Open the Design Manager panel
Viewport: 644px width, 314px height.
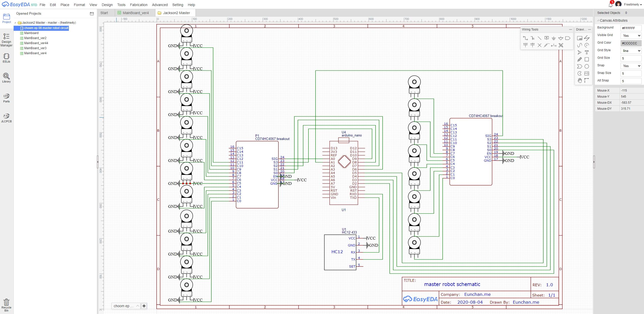[6, 40]
